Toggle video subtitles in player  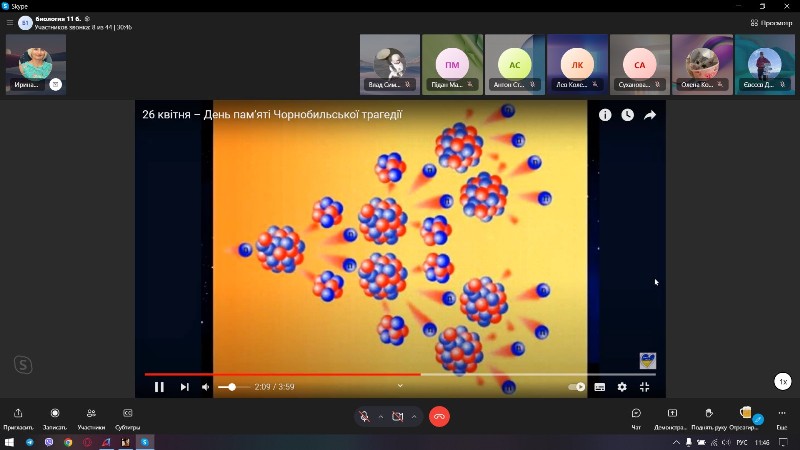[x=600, y=387]
